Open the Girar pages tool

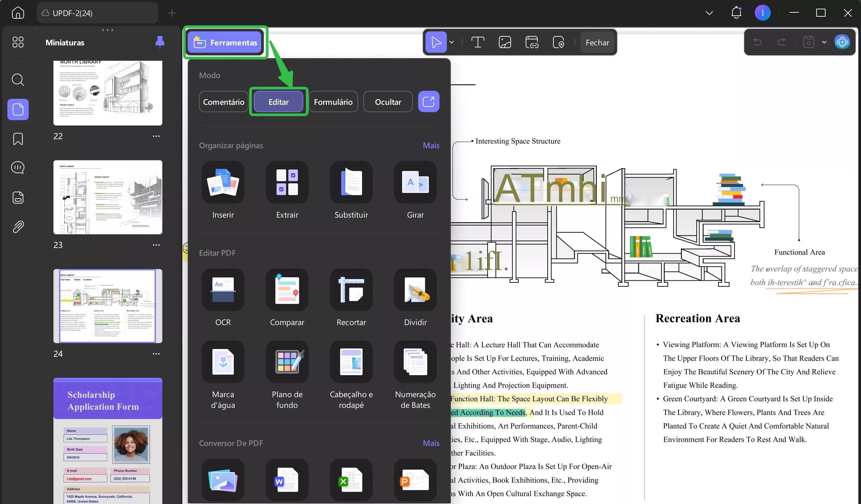tap(415, 182)
